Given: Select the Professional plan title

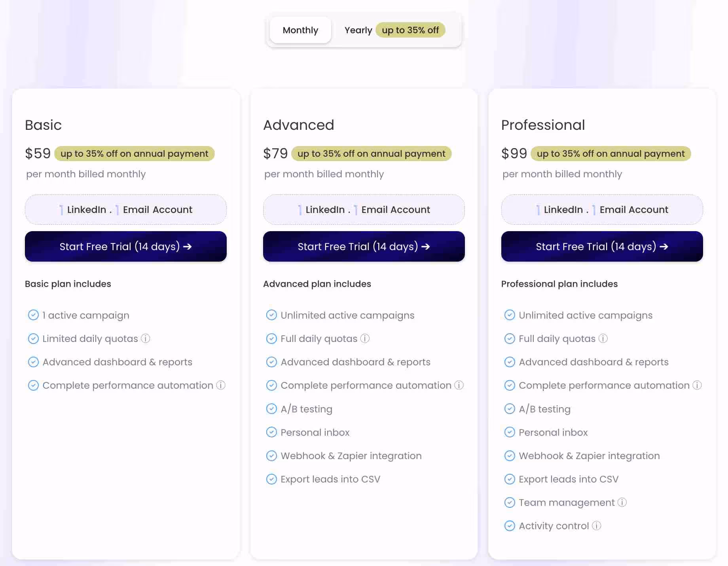Looking at the screenshot, I should coord(543,125).
